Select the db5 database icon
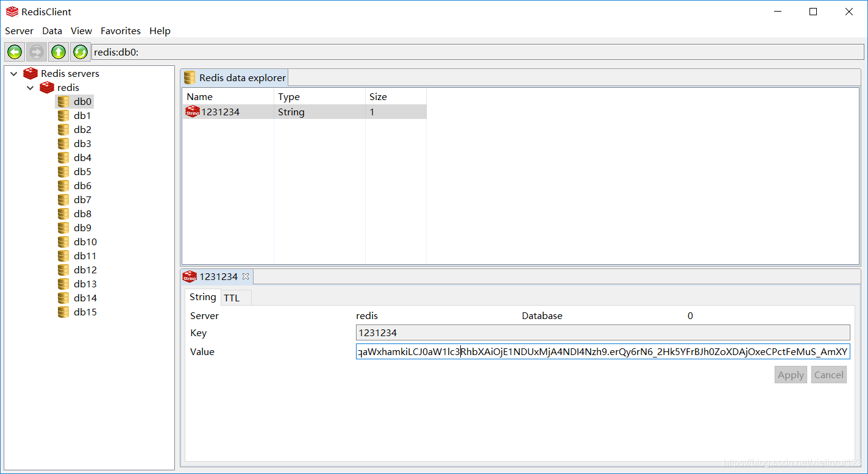 pos(63,171)
